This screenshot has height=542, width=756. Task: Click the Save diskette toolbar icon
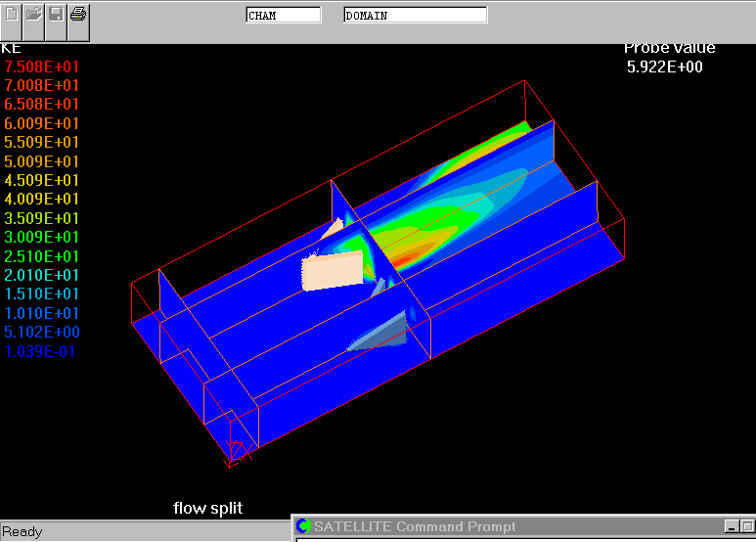click(x=57, y=15)
